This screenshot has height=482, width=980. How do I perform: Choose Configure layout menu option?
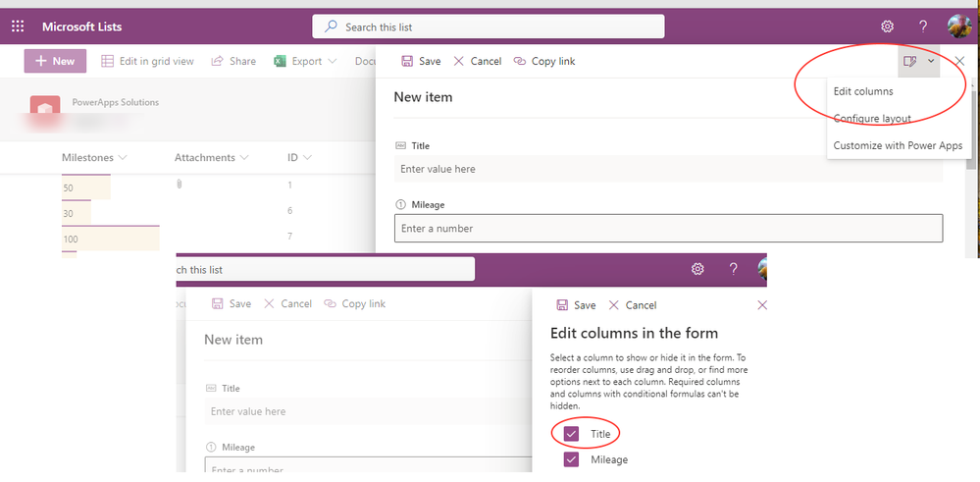tap(872, 119)
